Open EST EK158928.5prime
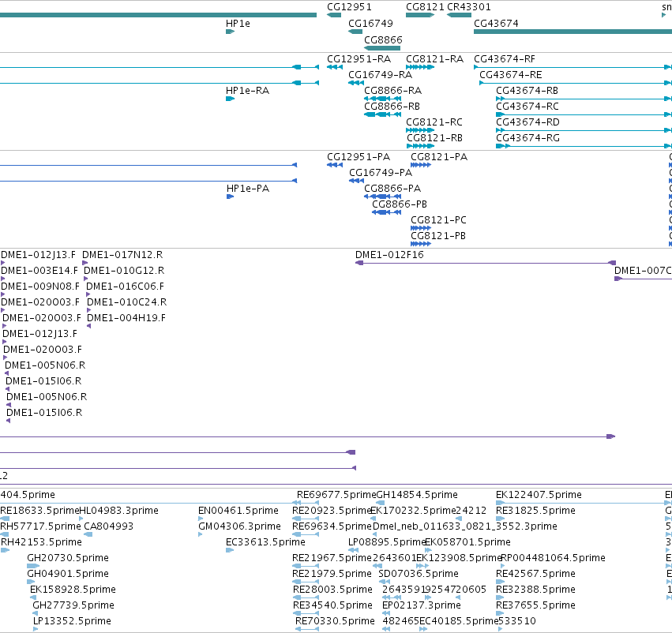 coord(73,590)
